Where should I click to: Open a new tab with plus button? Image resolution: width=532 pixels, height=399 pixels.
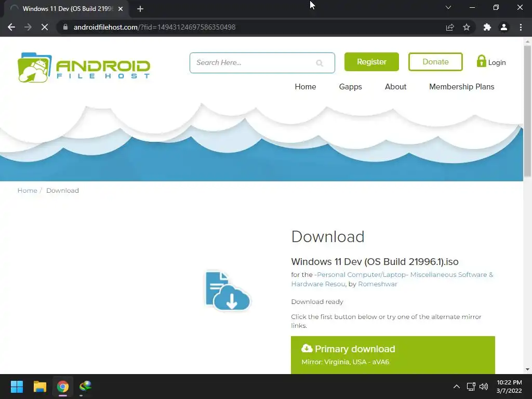(x=140, y=9)
